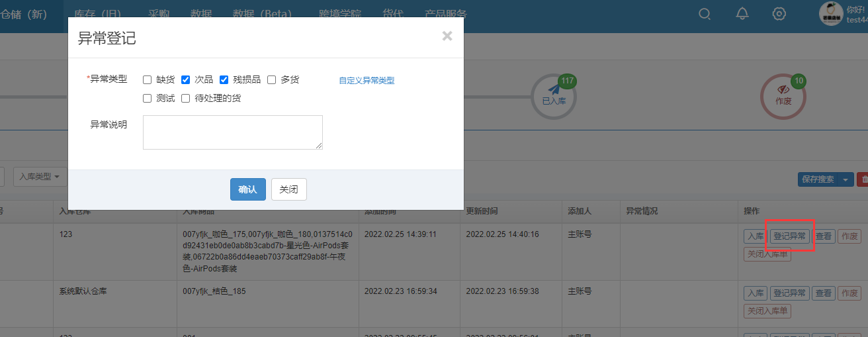This screenshot has height=337, width=868.
Task: Open the 仓储（新） menu
Action: click(24, 15)
